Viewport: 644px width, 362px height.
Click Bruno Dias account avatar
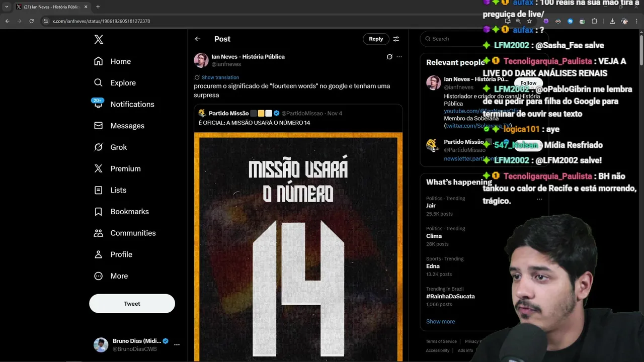[x=101, y=345]
